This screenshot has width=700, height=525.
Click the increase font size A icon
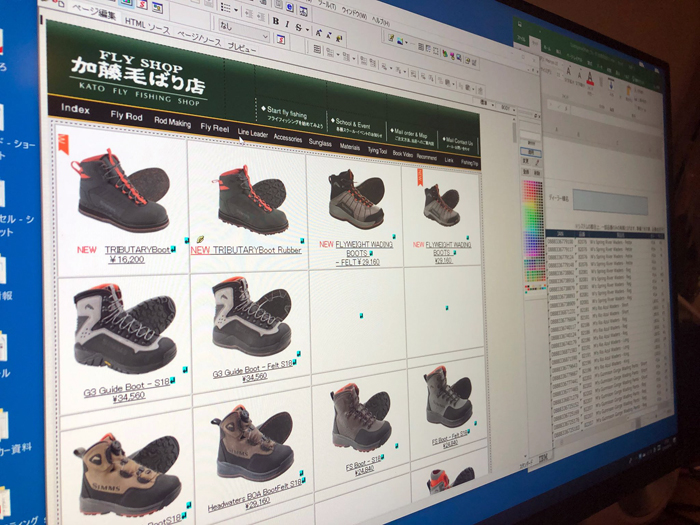coord(318,32)
